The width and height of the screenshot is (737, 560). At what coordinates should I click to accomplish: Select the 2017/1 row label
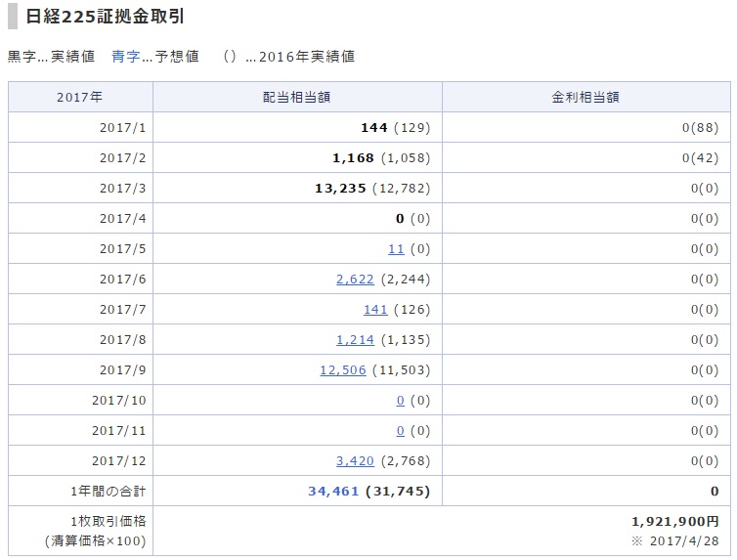(x=123, y=128)
